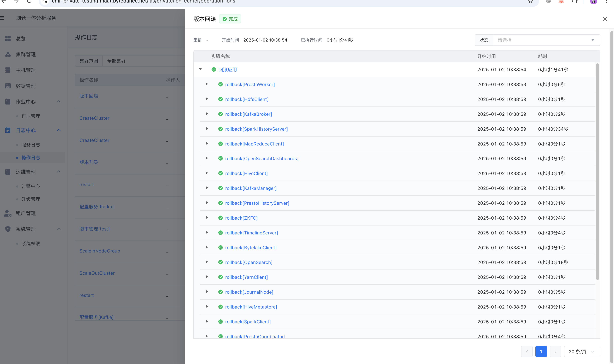Open ScaleInNodeGroup in background operation list
This screenshot has width=614, height=364.
tap(100, 251)
